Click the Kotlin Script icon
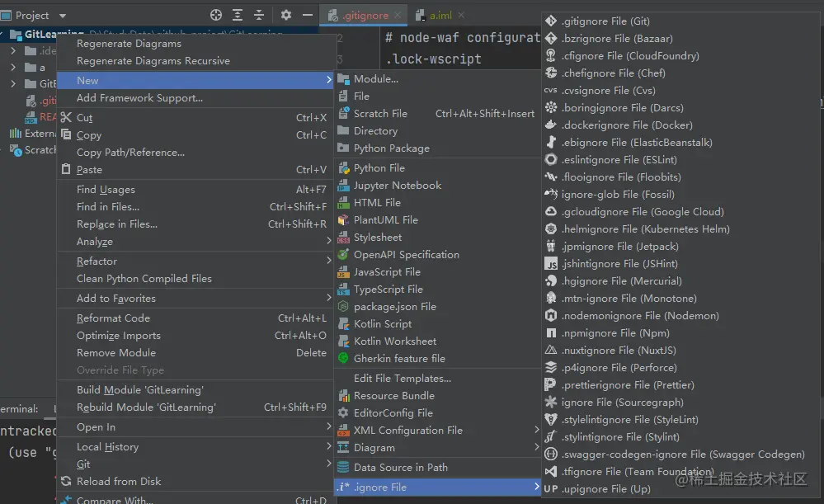 tap(343, 324)
